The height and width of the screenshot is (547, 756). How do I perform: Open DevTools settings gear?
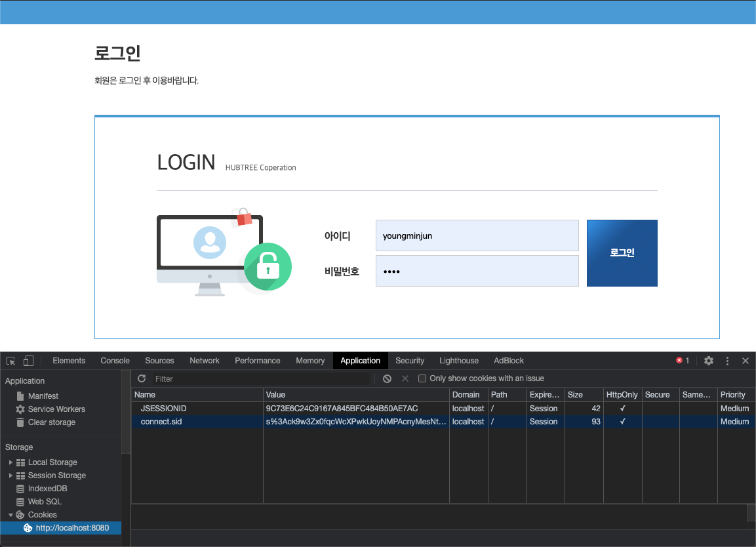(709, 361)
